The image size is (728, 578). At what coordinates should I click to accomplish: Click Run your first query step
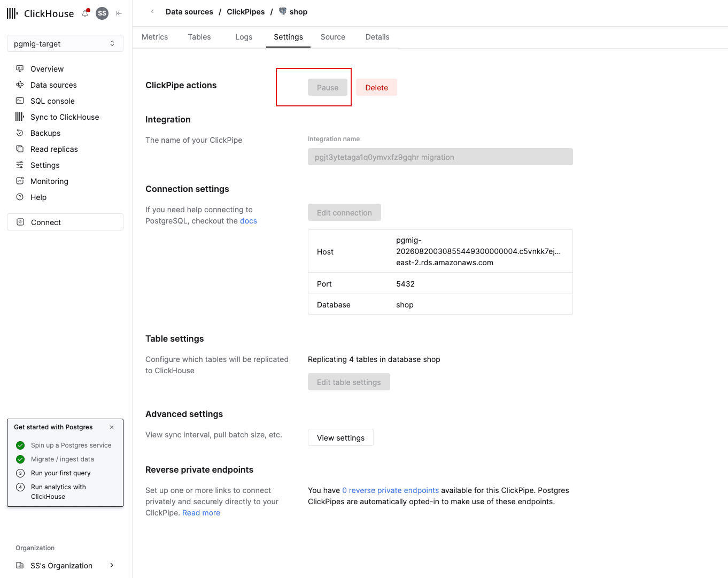pyautogui.click(x=61, y=473)
